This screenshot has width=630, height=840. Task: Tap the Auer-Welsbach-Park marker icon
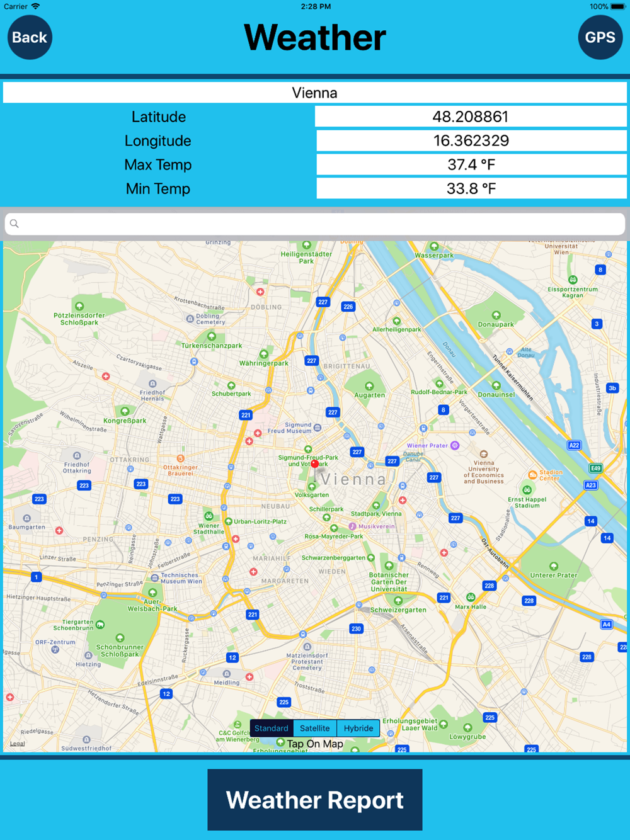[152, 593]
